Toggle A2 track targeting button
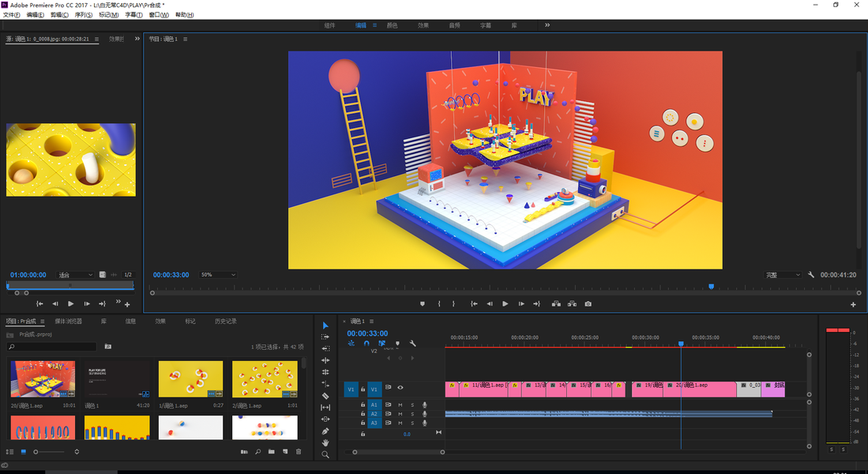868x474 pixels. 374,414
